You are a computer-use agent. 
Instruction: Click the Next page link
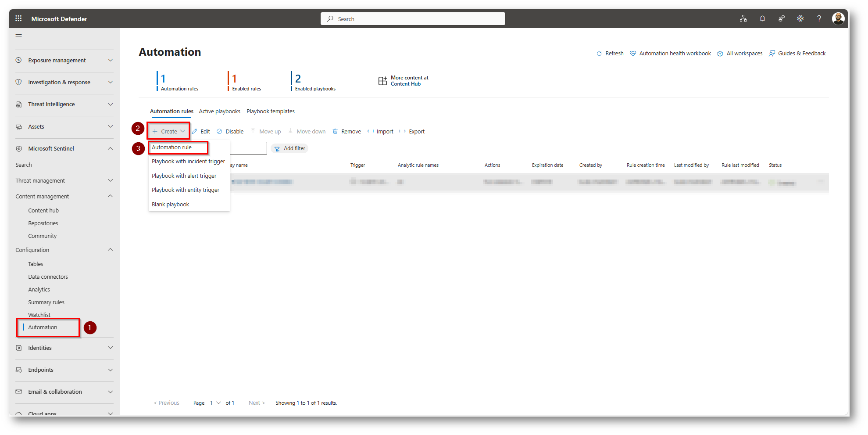click(257, 403)
